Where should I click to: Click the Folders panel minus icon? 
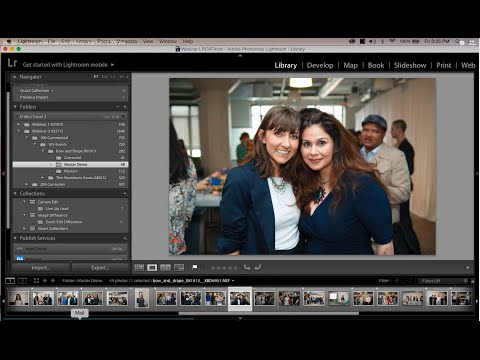point(118,107)
